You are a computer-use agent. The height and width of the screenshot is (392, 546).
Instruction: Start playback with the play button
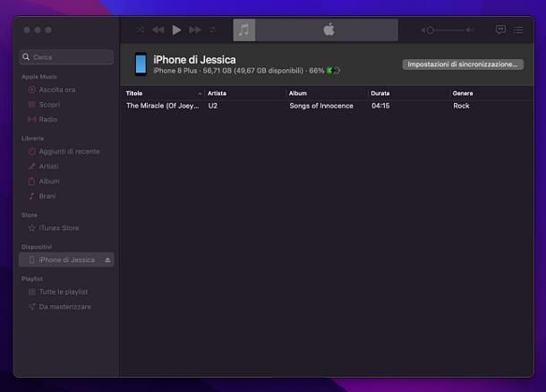pyautogui.click(x=176, y=30)
